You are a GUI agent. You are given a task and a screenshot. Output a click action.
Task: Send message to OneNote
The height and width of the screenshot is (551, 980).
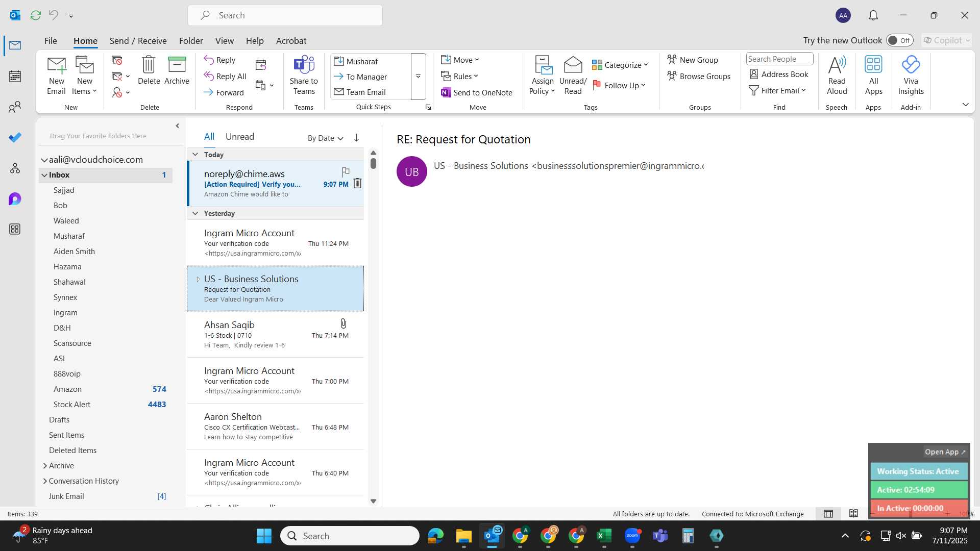(477, 92)
